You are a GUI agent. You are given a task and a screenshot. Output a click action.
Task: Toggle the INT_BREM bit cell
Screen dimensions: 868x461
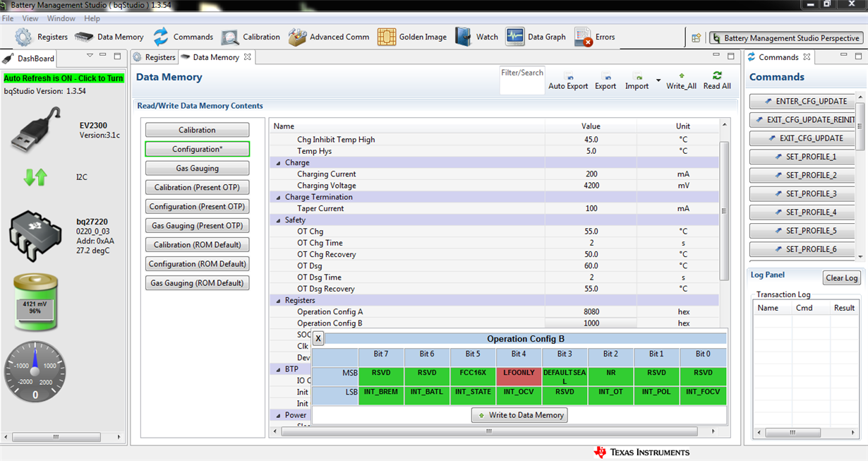click(x=381, y=395)
